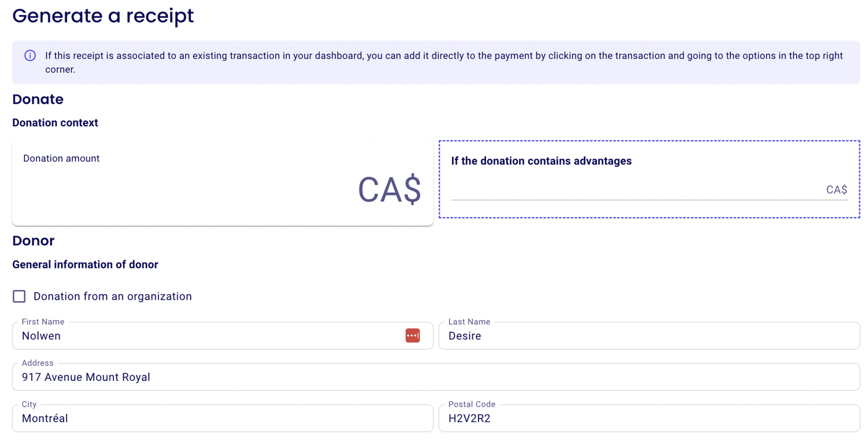Click the Donation amount card
The width and height of the screenshot is (868, 441).
click(x=223, y=182)
